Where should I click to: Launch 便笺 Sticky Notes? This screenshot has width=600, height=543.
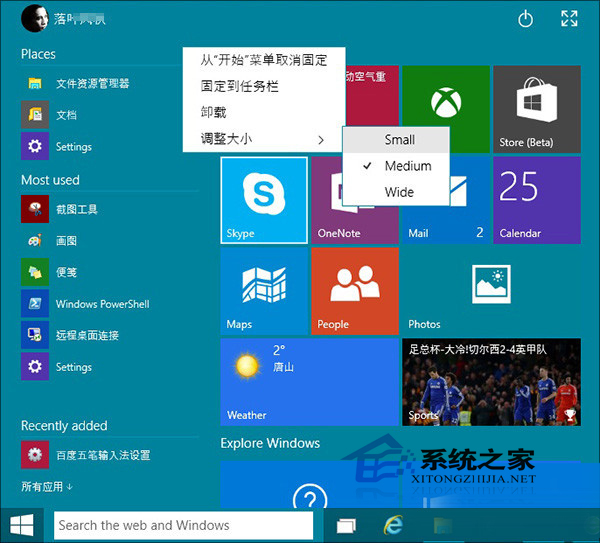pyautogui.click(x=109, y=272)
